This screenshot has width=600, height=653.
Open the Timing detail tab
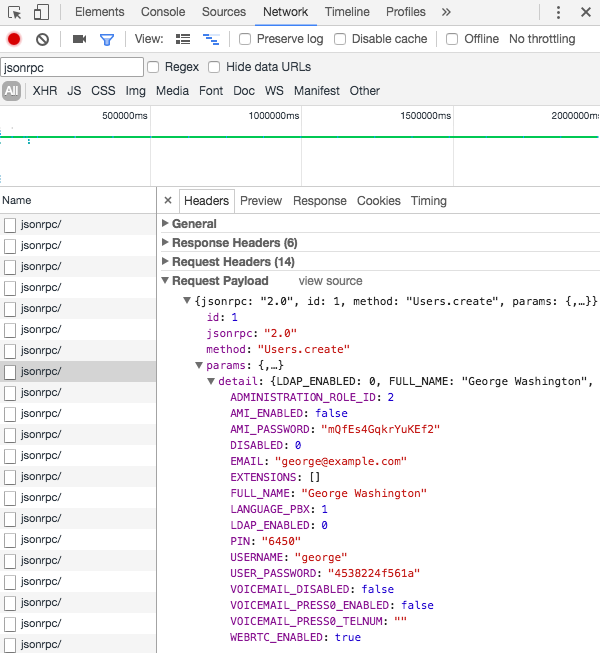[428, 201]
